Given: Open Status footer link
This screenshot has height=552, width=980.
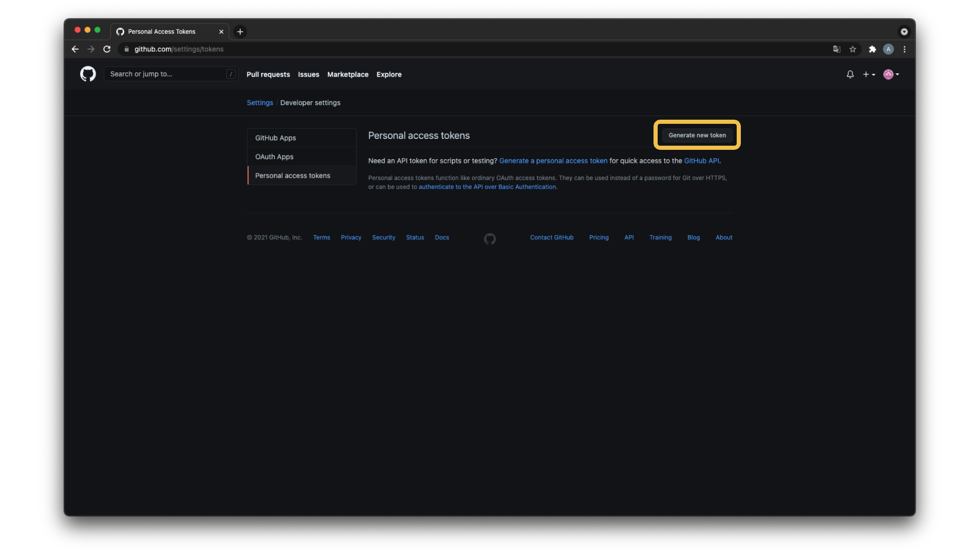Looking at the screenshot, I should [415, 237].
